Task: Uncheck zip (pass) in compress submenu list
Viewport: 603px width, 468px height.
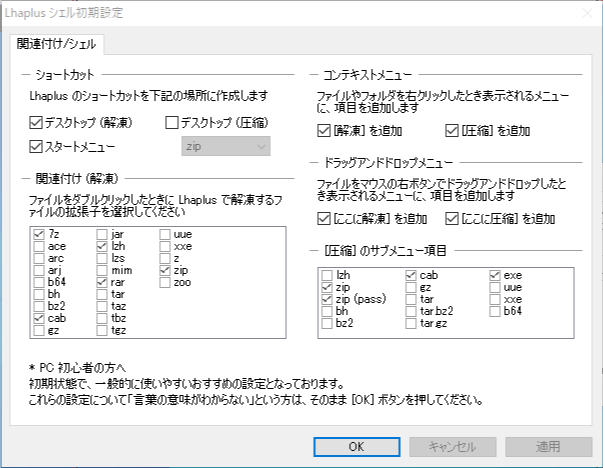Action: point(327,299)
